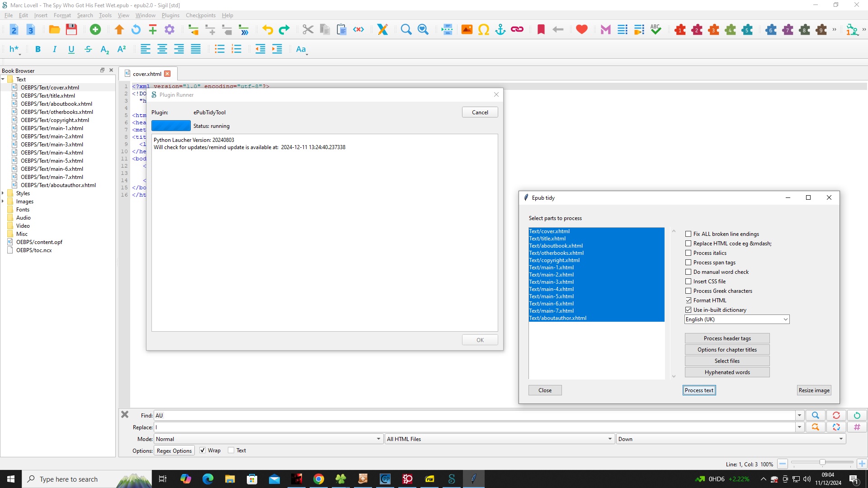This screenshot has height=488, width=868.
Task: Click the Donate heart icon
Action: tap(582, 30)
